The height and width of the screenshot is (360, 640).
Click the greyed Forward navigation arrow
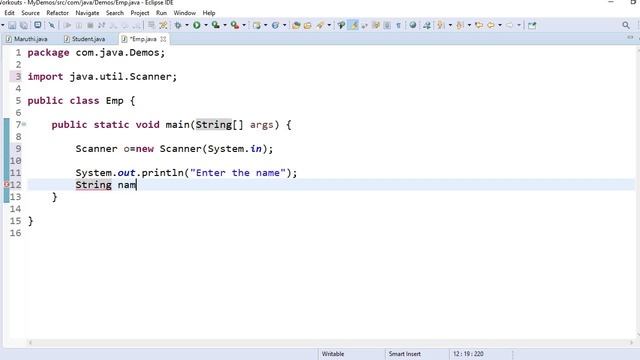tap(509, 25)
